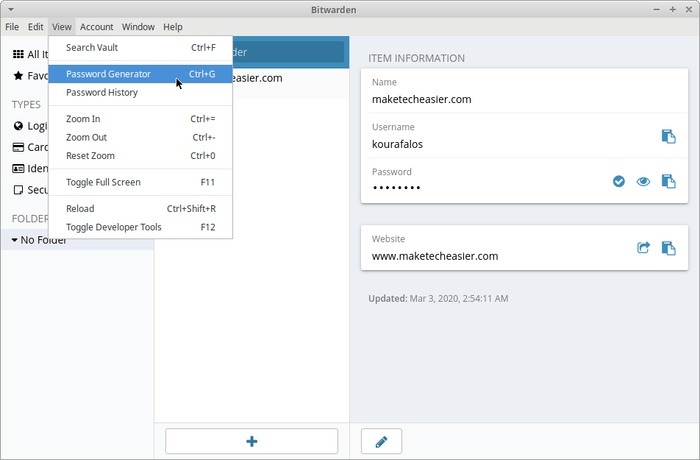The width and height of the screenshot is (700, 460).
Task: Copy the username with its copy icon
Action: coord(668,137)
